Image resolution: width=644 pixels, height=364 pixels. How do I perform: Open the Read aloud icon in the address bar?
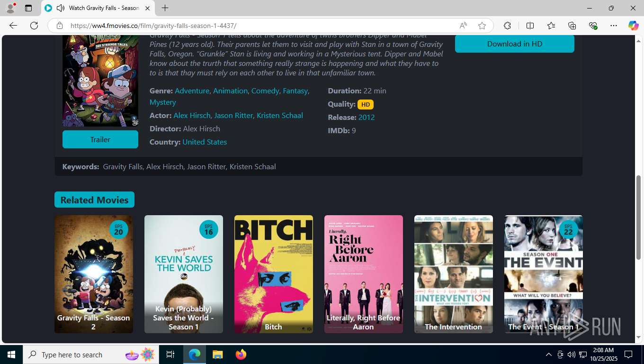coord(463,26)
